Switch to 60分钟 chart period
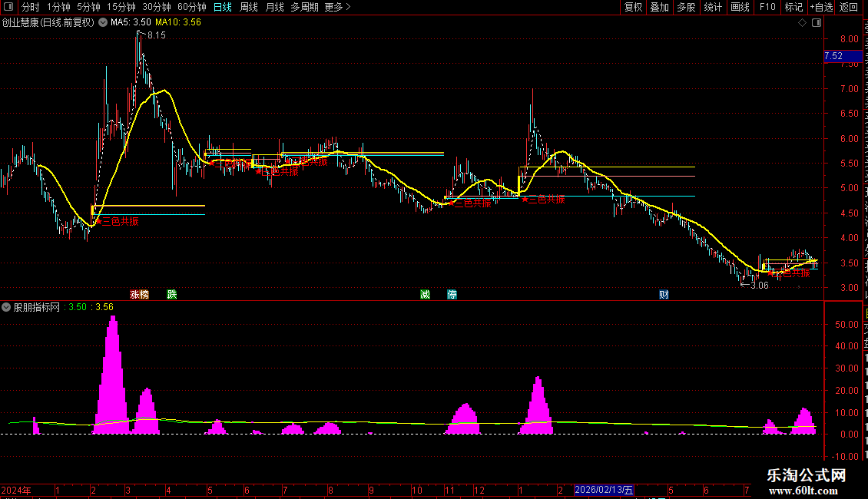This screenshot has width=868, height=499. point(192,7)
